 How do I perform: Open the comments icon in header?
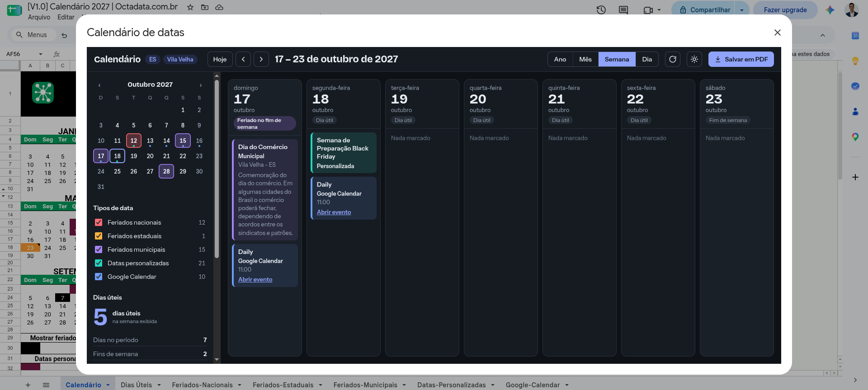point(623,10)
